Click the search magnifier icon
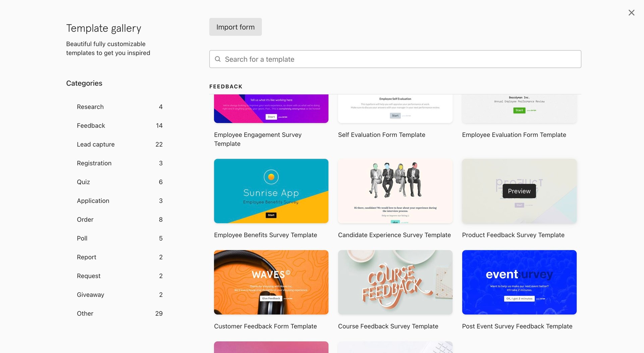644x353 pixels. click(x=218, y=59)
